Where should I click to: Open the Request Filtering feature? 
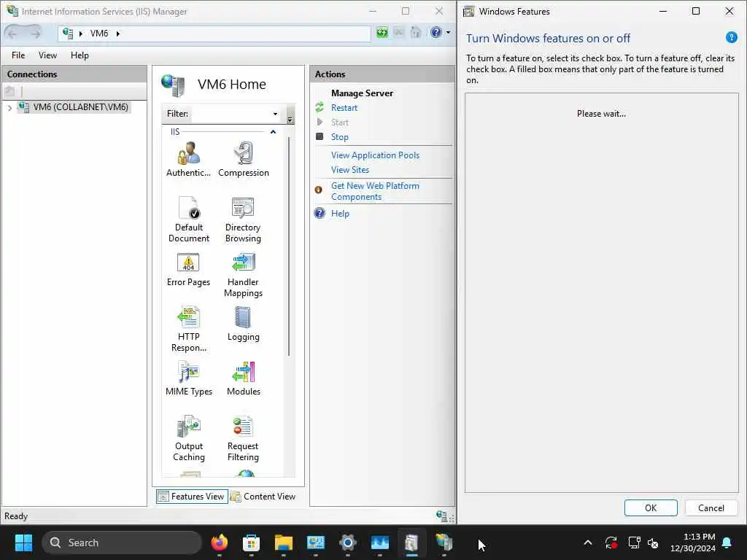click(x=243, y=438)
